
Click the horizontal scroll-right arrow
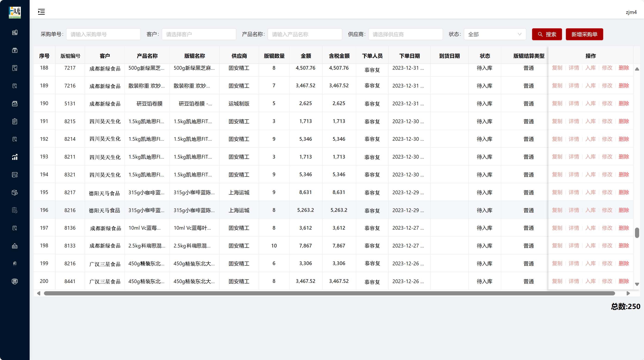click(x=628, y=293)
